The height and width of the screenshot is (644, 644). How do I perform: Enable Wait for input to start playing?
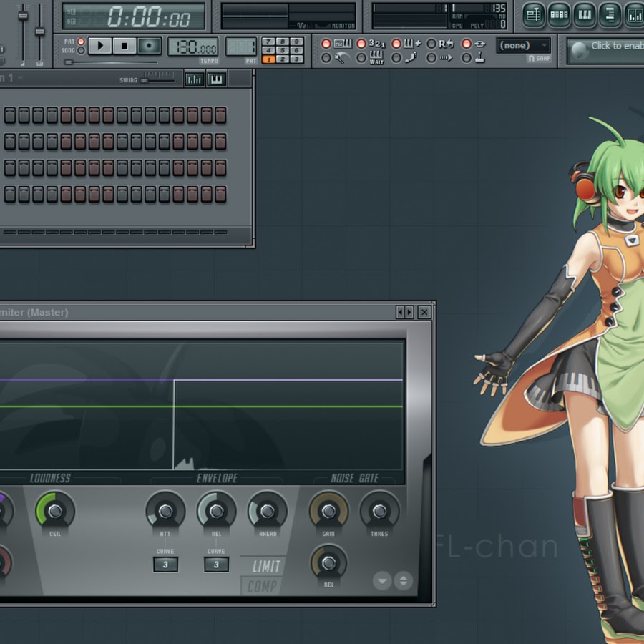[361, 58]
